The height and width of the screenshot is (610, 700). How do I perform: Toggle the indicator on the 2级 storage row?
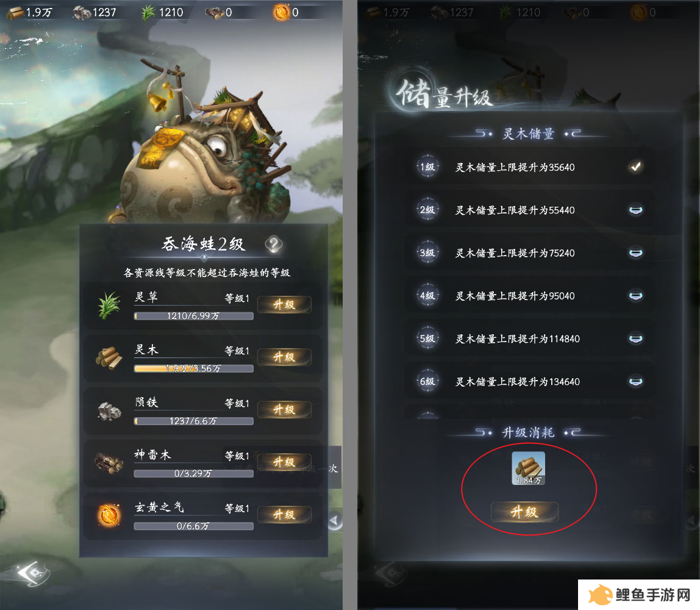[636, 210]
